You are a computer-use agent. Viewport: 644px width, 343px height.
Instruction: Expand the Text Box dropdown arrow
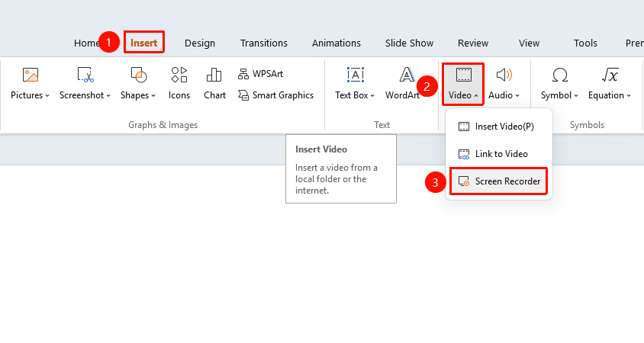point(372,95)
